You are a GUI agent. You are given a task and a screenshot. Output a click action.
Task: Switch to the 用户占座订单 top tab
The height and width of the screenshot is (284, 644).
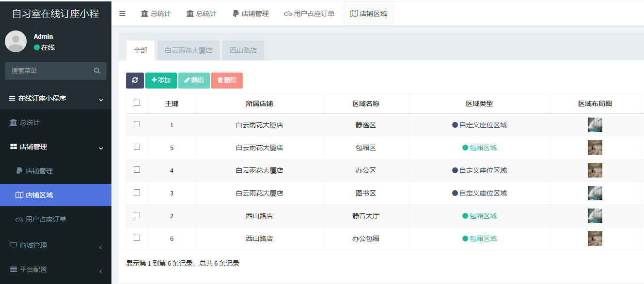click(309, 14)
